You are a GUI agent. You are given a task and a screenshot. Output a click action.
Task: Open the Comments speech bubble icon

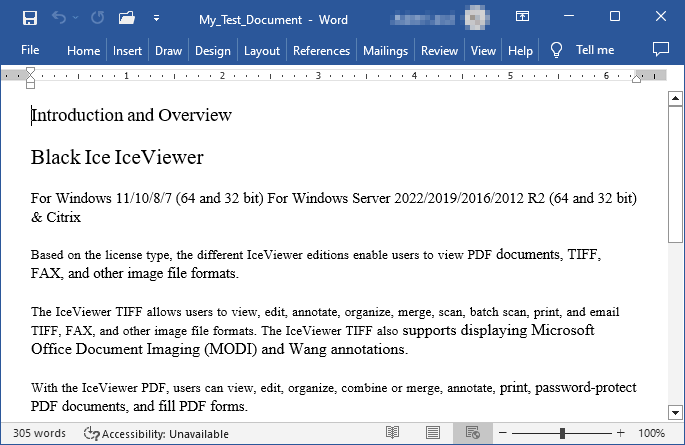click(x=661, y=49)
